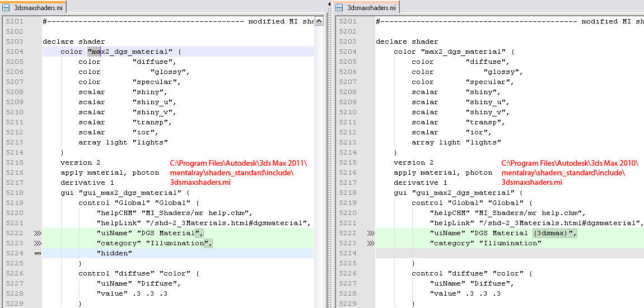
Task: Click "apply material, photon" in right pane
Action: pos(443,172)
